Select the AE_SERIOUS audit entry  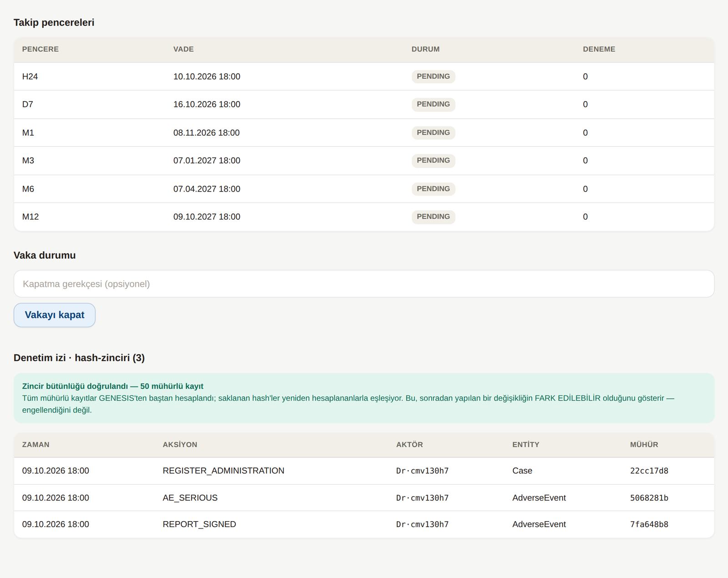click(364, 498)
